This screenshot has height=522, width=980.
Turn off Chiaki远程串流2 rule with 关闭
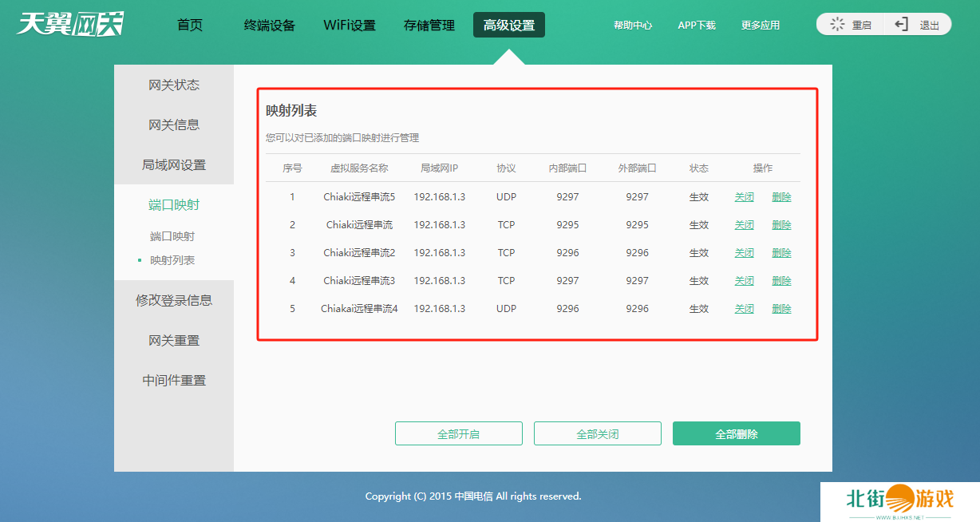coord(744,253)
